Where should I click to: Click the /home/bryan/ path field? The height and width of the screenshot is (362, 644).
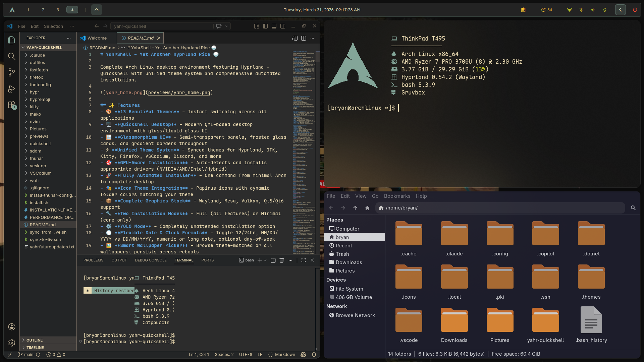tap(500, 208)
